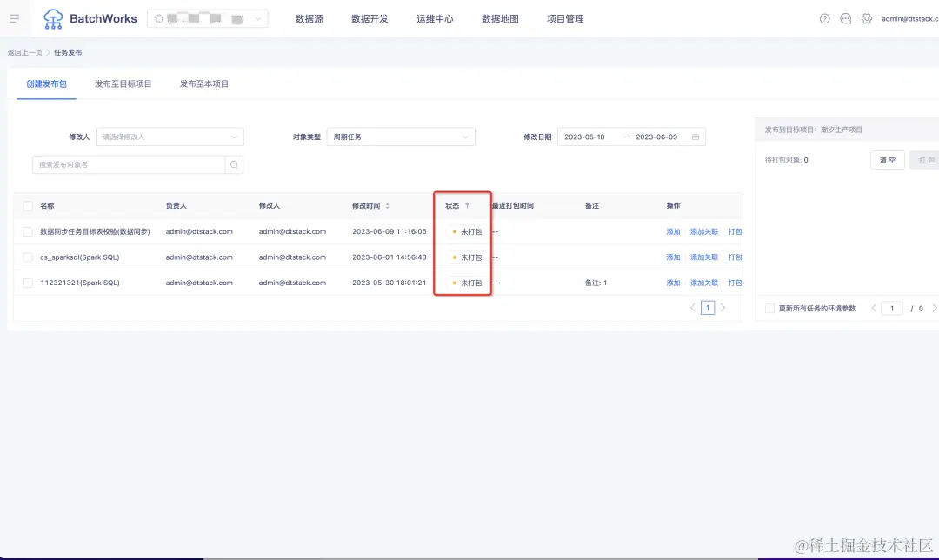Click admin@dtstack user account name

(x=909, y=18)
